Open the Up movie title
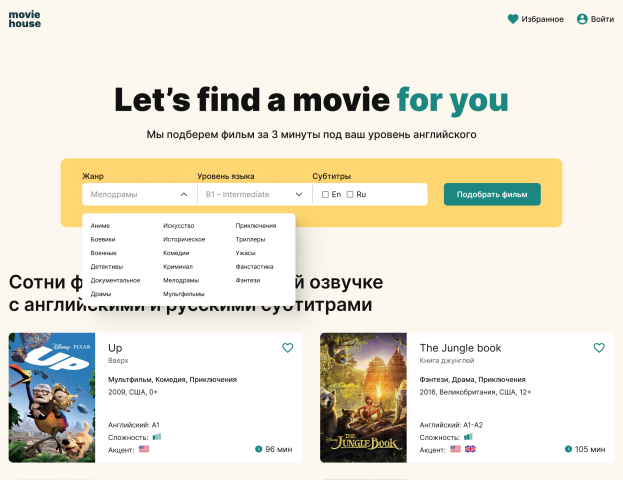This screenshot has width=623, height=480. tap(115, 348)
